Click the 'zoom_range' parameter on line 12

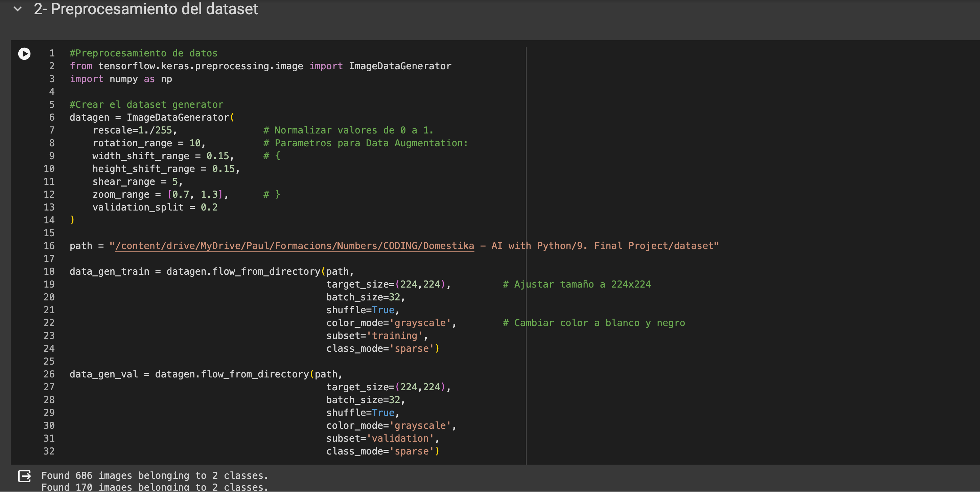[121, 195]
